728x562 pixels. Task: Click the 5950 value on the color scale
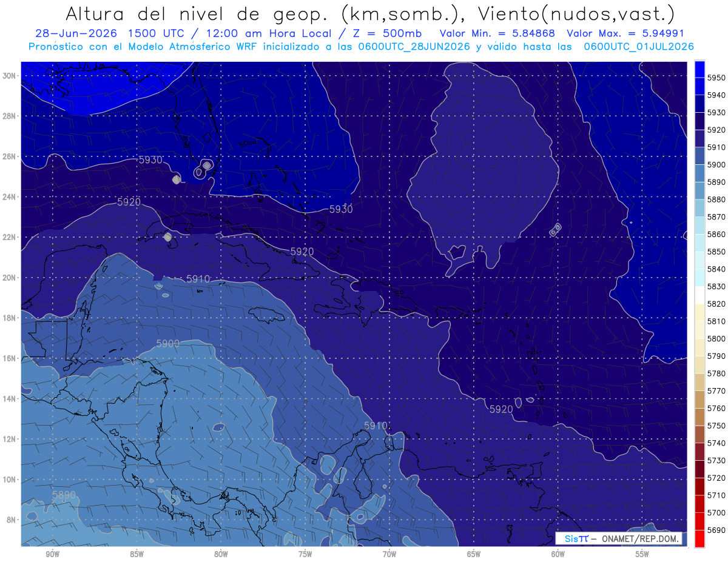tap(716, 78)
